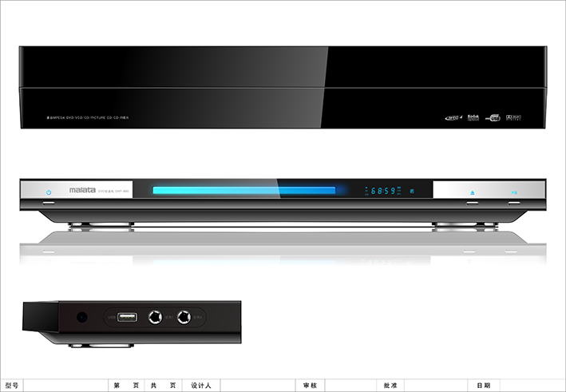
Task: Click the USB logo on the top cover
Action: tap(494, 118)
